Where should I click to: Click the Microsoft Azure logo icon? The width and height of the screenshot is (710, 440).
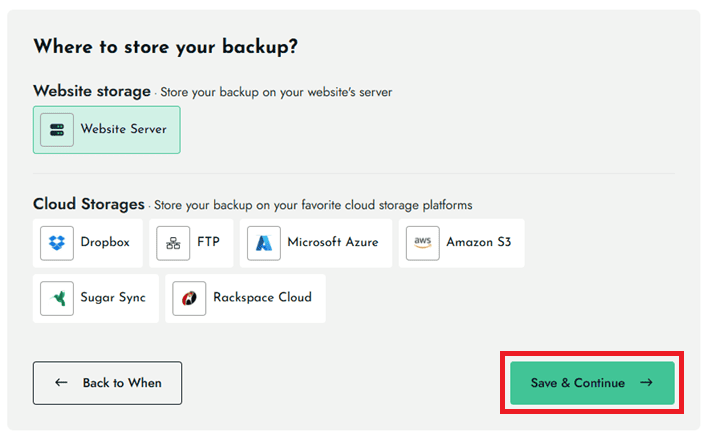[264, 243]
